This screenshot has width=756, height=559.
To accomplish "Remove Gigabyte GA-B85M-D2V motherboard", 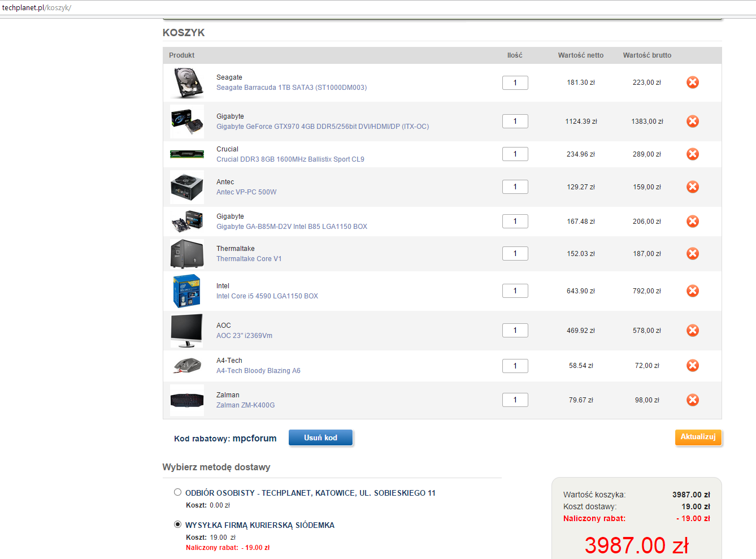I will 693,222.
